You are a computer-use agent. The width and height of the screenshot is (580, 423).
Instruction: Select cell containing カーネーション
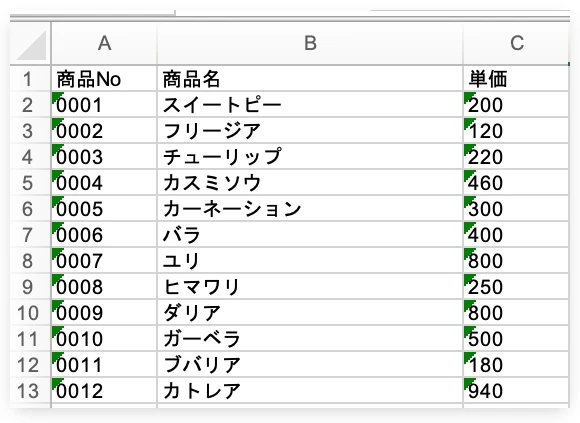click(x=310, y=209)
